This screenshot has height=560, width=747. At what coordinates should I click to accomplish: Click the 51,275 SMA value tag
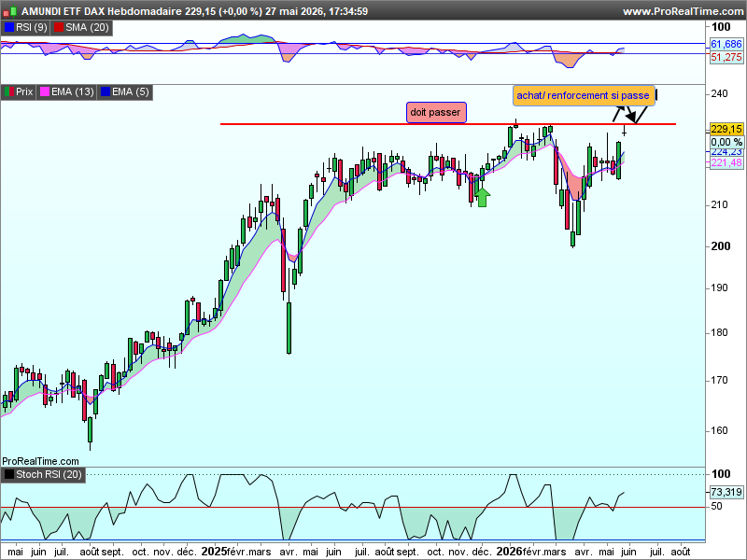[726, 58]
